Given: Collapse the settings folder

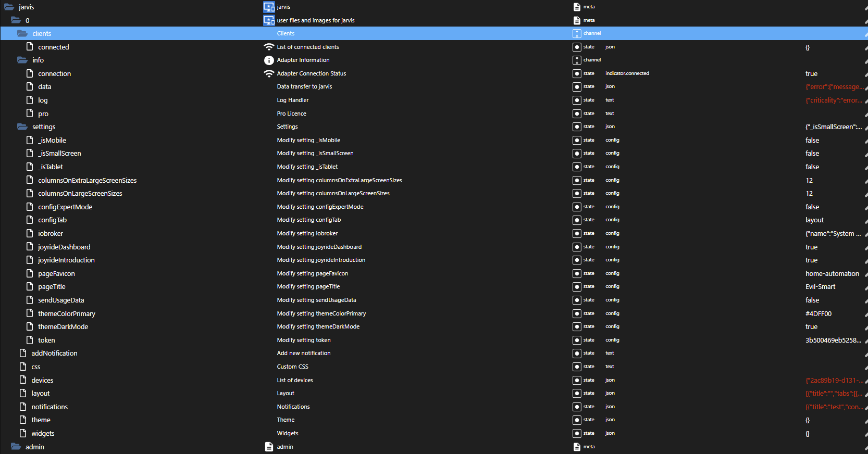Looking at the screenshot, I should (x=22, y=127).
